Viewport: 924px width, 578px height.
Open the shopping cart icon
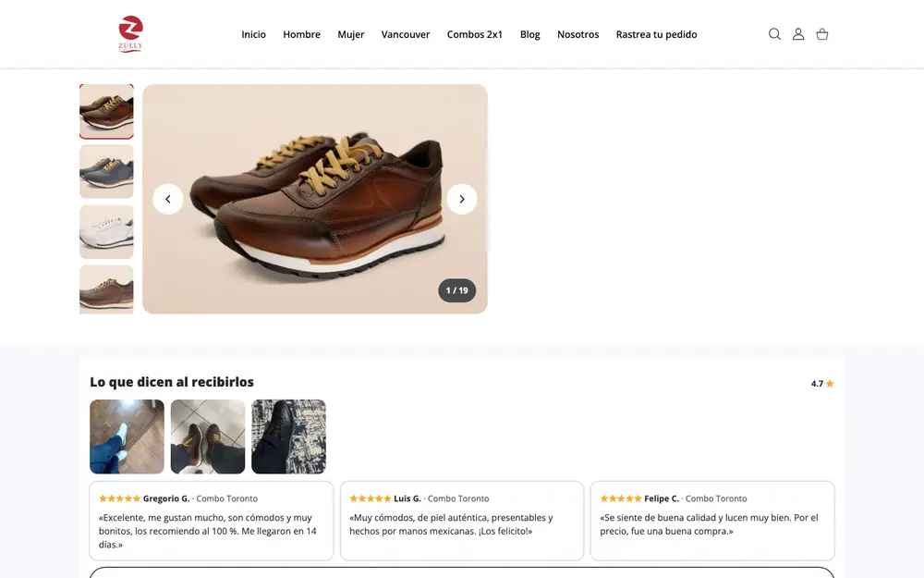pos(822,34)
